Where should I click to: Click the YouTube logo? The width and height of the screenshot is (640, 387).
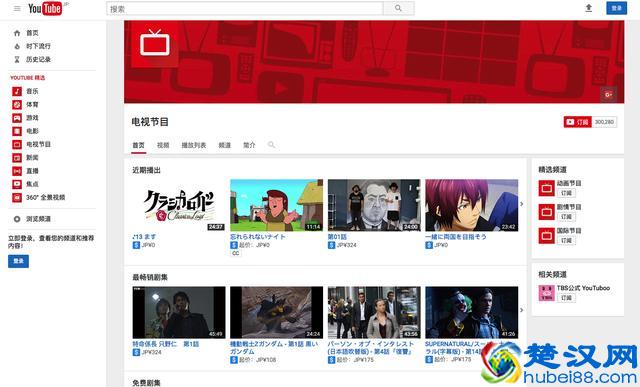[x=45, y=8]
